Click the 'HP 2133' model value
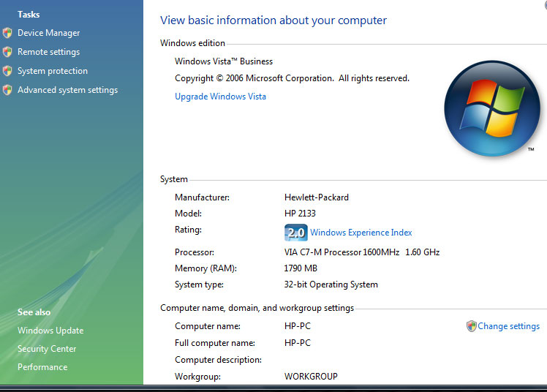Viewport: 547px width, 392px height. [x=300, y=214]
